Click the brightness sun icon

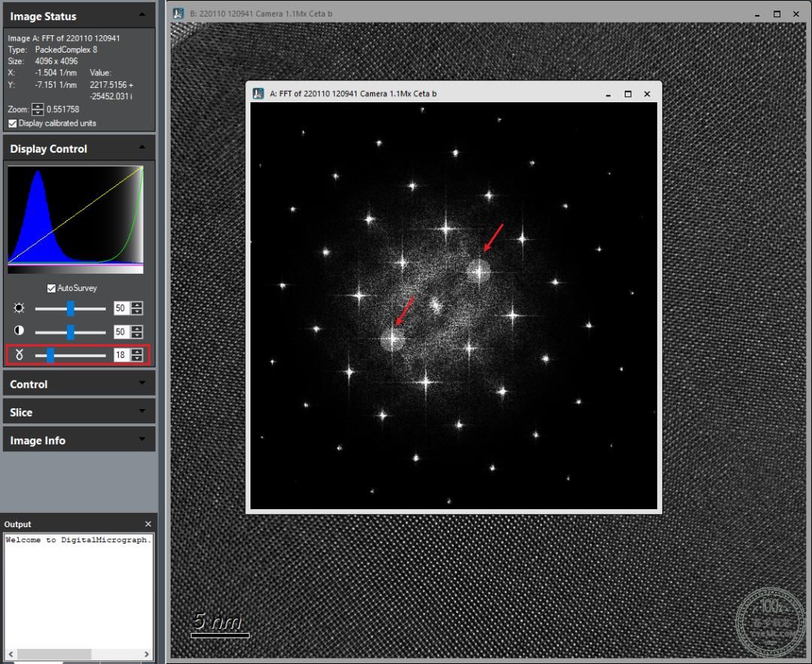click(19, 308)
